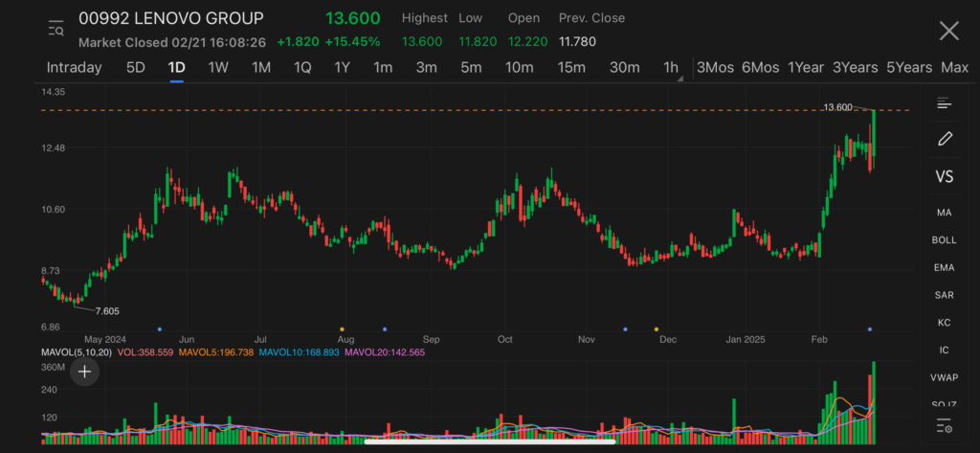This screenshot has height=453, width=980.
Task: Switch to the Intraday chart tab
Action: click(x=74, y=67)
